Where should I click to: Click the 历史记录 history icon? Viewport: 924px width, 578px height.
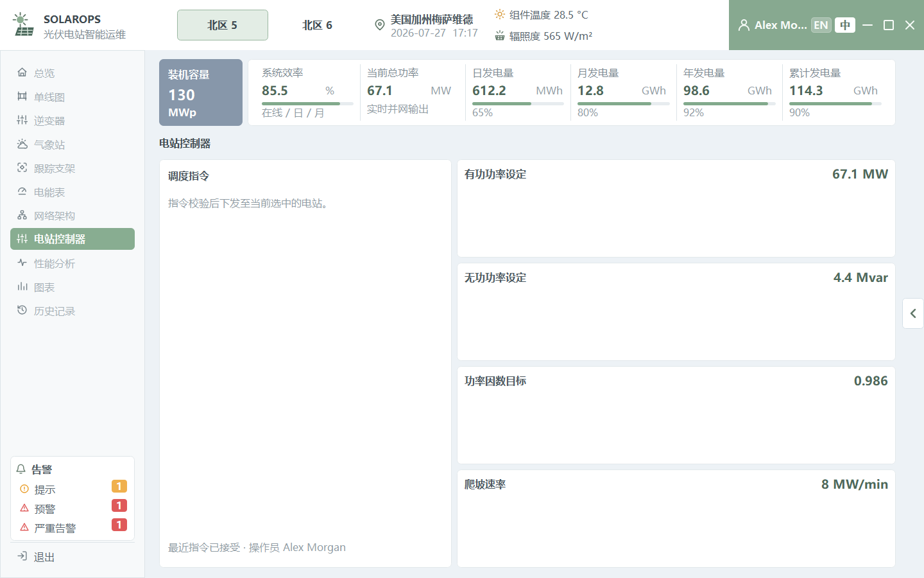(x=22, y=310)
